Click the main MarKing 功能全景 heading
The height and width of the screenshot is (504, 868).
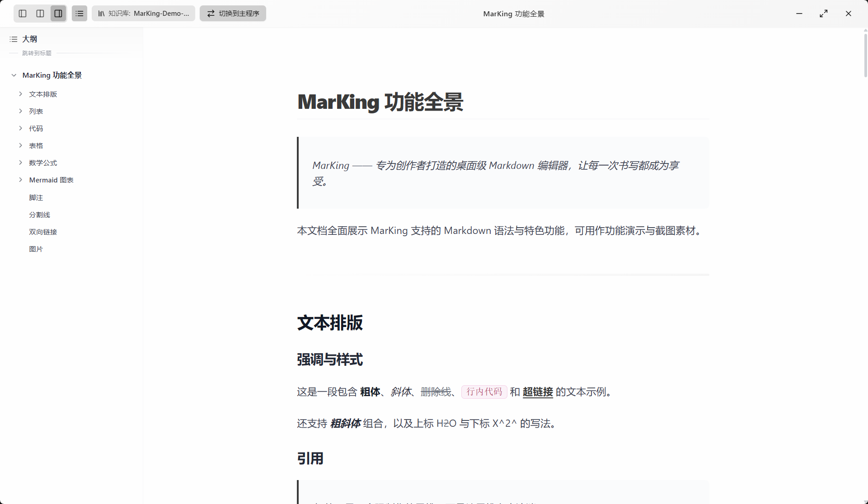pyautogui.click(x=380, y=102)
